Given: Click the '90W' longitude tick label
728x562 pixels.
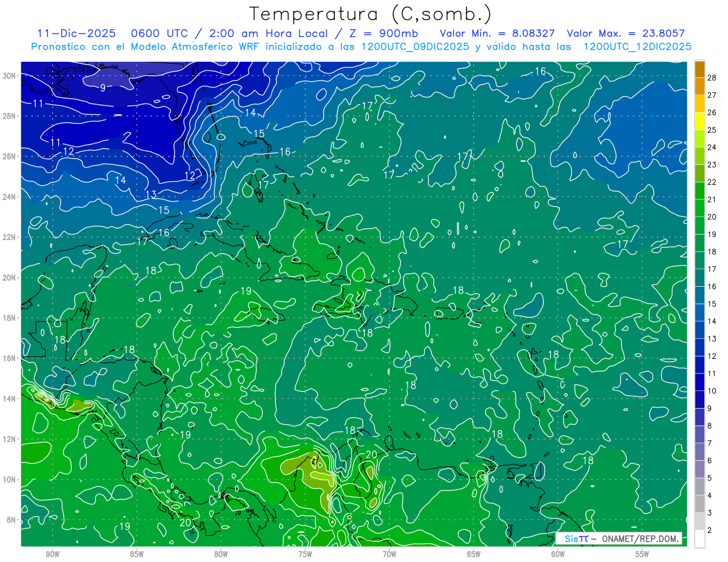Looking at the screenshot, I should point(52,554).
